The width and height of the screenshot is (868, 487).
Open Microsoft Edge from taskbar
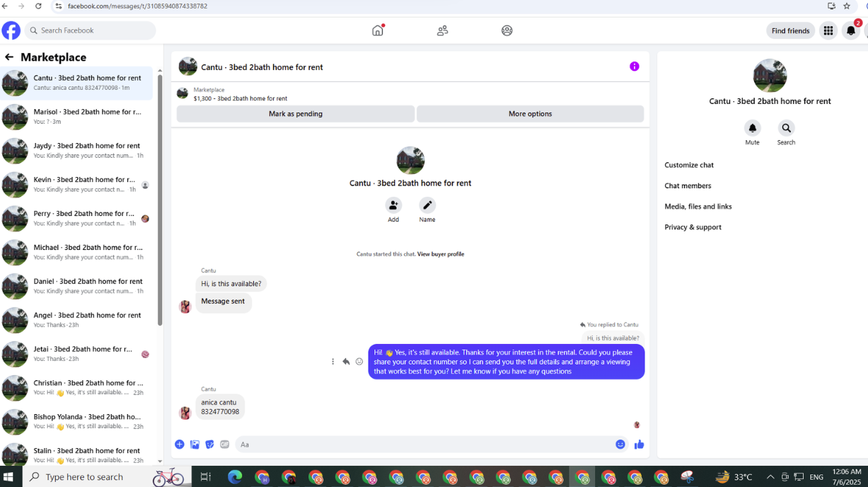(x=235, y=477)
